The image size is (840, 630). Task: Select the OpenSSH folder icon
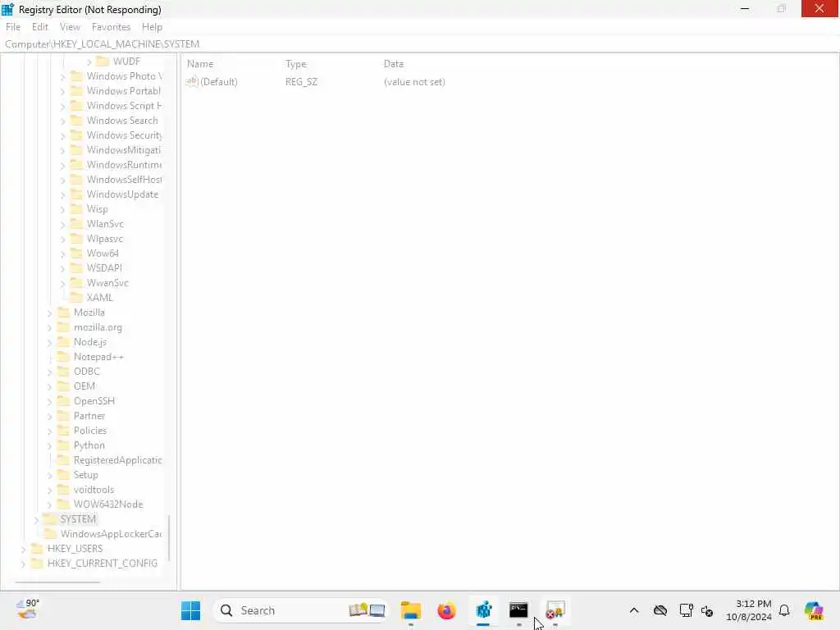pos(64,400)
